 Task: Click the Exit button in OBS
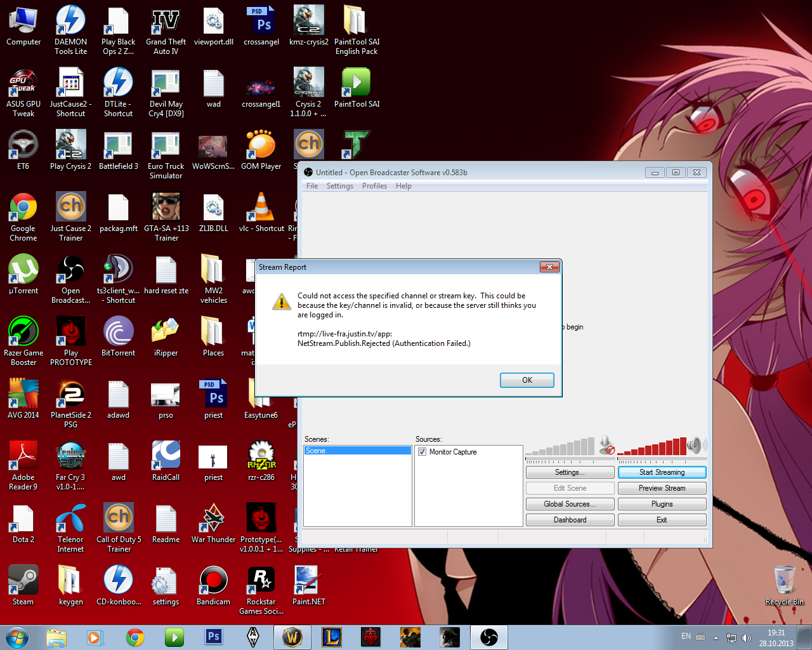click(662, 520)
